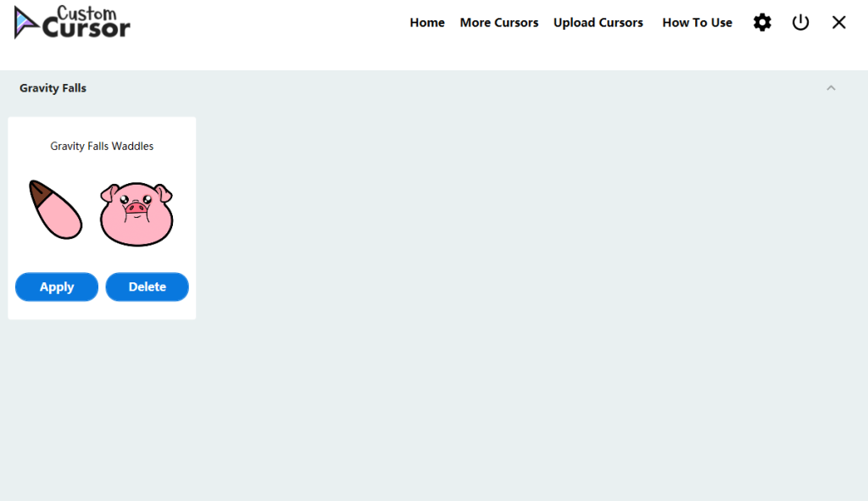Close the Custom Cursor window

pyautogui.click(x=839, y=22)
